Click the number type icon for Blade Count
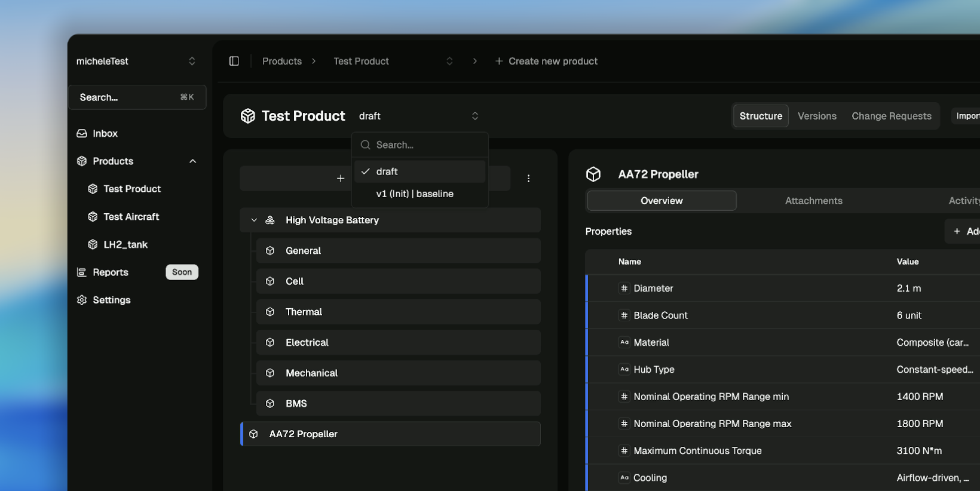 [624, 315]
